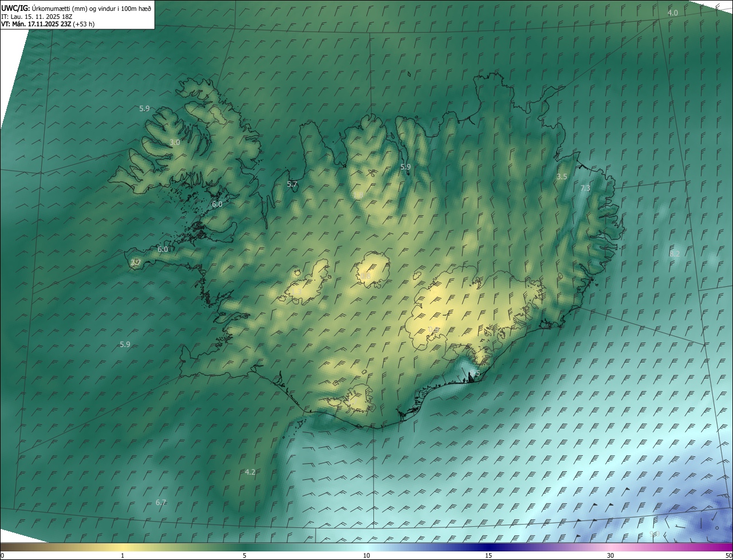This screenshot has height=560, width=733.
Task: Click the 5 tick on the color scale
Action: tap(245, 555)
